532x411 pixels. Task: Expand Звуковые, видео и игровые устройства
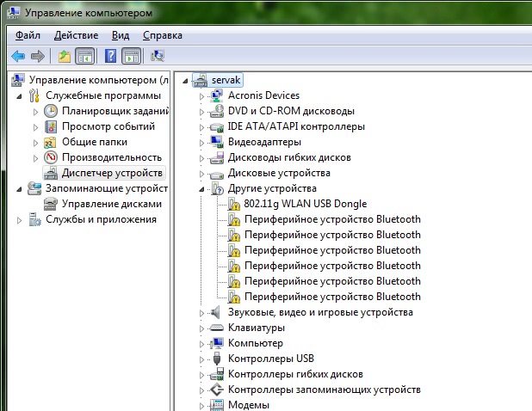click(x=201, y=313)
